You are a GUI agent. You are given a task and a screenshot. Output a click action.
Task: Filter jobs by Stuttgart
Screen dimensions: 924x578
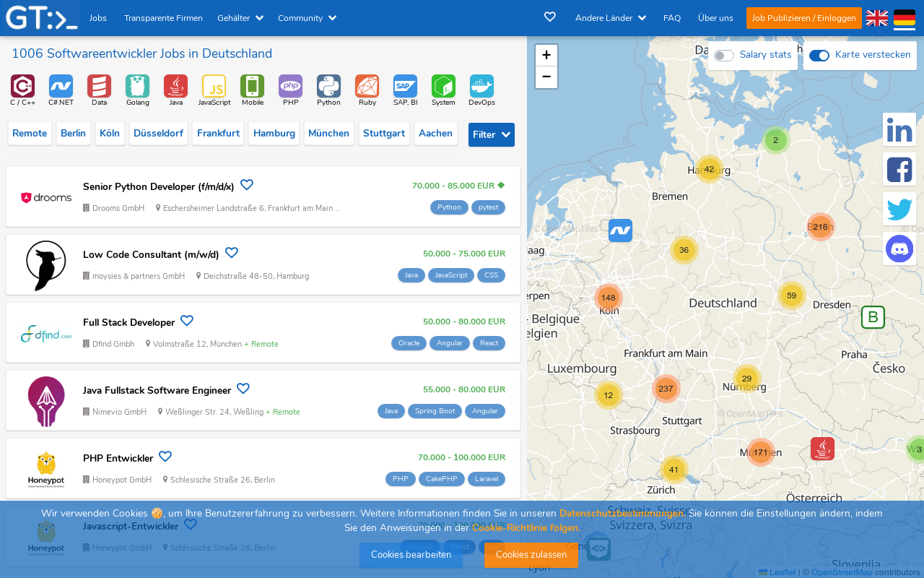tap(384, 134)
